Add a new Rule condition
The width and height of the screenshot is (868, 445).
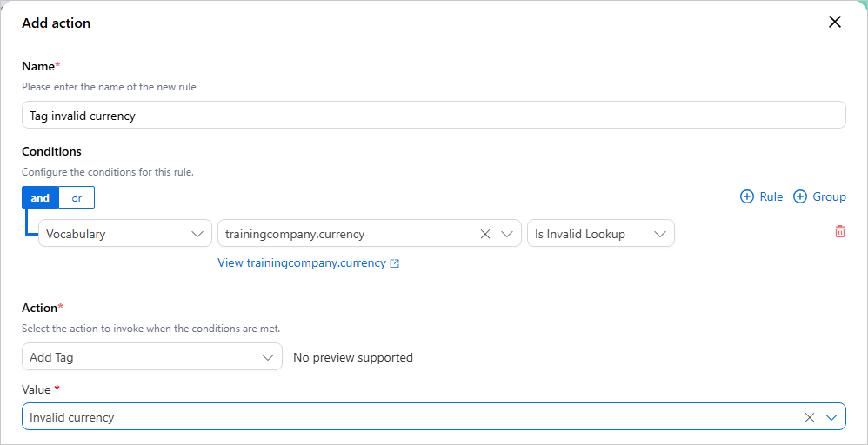click(761, 196)
